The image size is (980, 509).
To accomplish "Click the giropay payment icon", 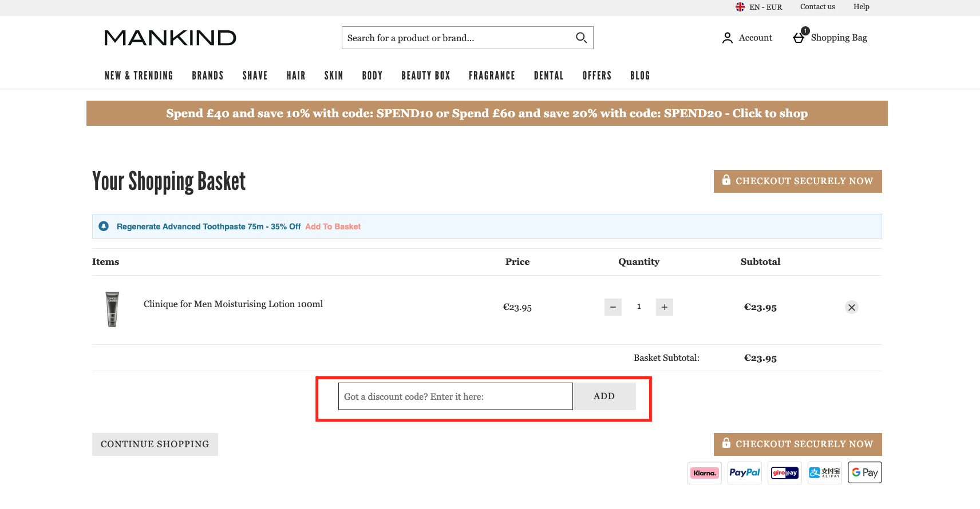I will tap(785, 473).
